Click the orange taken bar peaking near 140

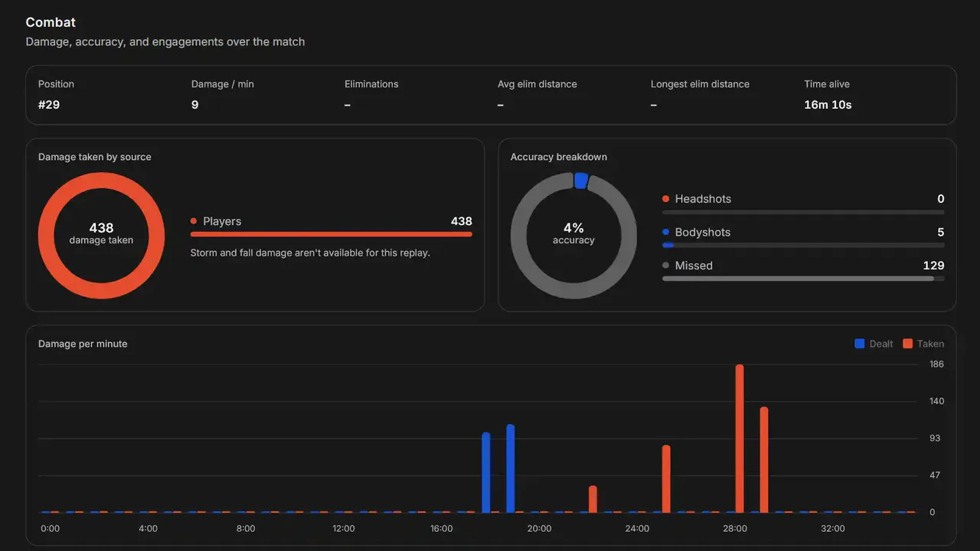click(x=764, y=460)
